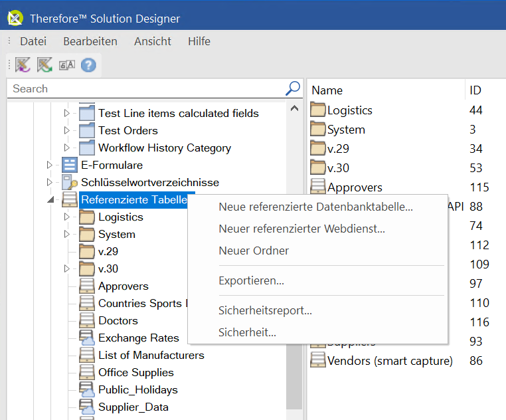Image resolution: width=506 pixels, height=420 pixels.
Task: Expand the v.30 folder in tree
Action: pos(67,268)
